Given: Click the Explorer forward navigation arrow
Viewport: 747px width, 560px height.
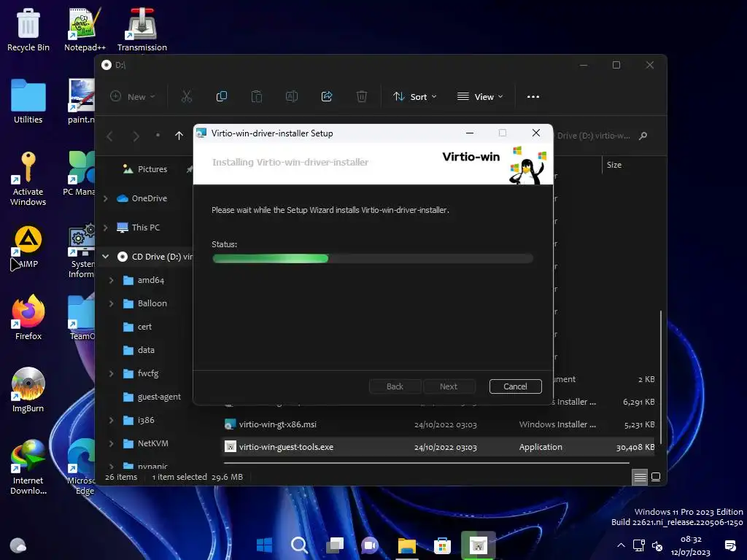Looking at the screenshot, I should coord(136,136).
